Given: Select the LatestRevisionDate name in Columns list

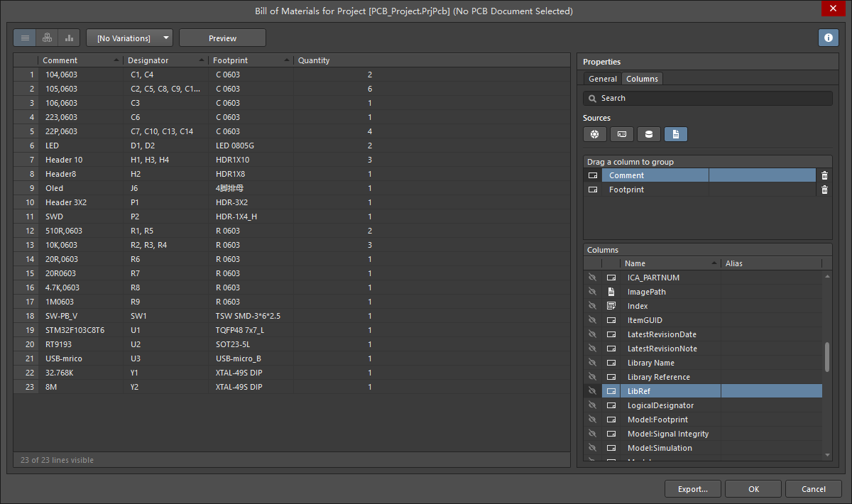Looking at the screenshot, I should [662, 334].
